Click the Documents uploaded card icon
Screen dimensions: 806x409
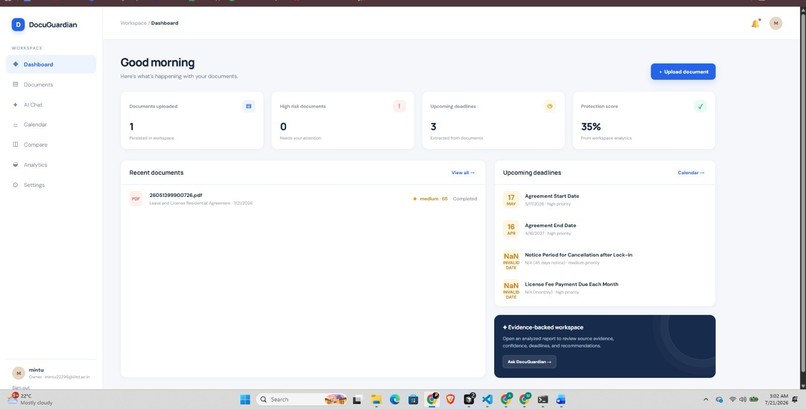click(249, 106)
